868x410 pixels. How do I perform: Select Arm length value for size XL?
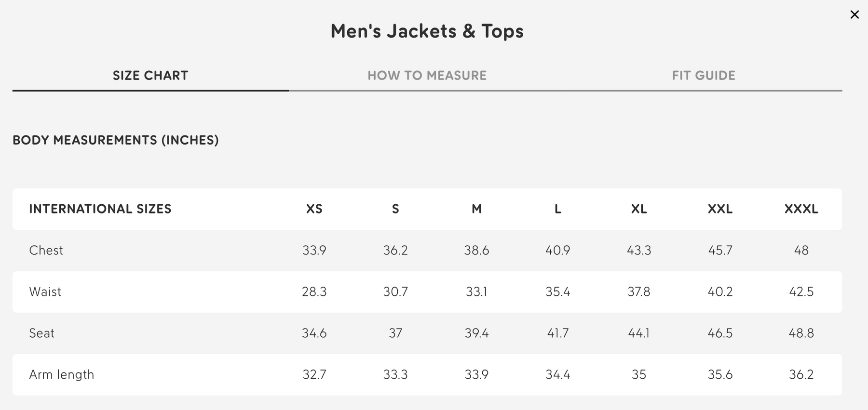(x=639, y=375)
